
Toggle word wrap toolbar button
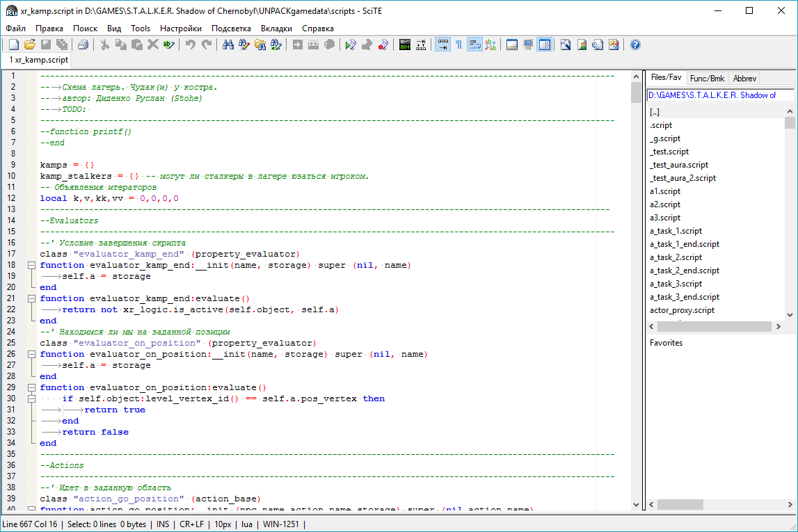pyautogui.click(x=474, y=45)
